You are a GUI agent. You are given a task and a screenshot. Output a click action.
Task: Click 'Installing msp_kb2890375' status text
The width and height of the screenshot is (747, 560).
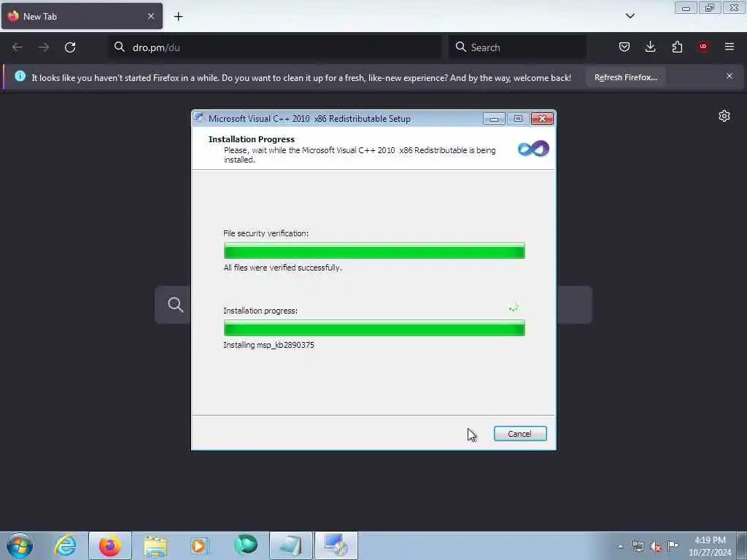coord(268,345)
